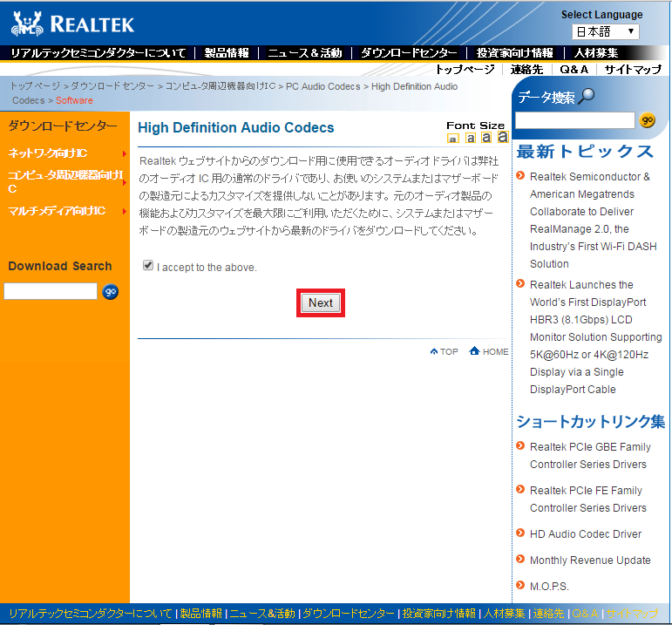The image size is (672, 625).
Task: Click the TOP arrow link
Action: point(444,352)
